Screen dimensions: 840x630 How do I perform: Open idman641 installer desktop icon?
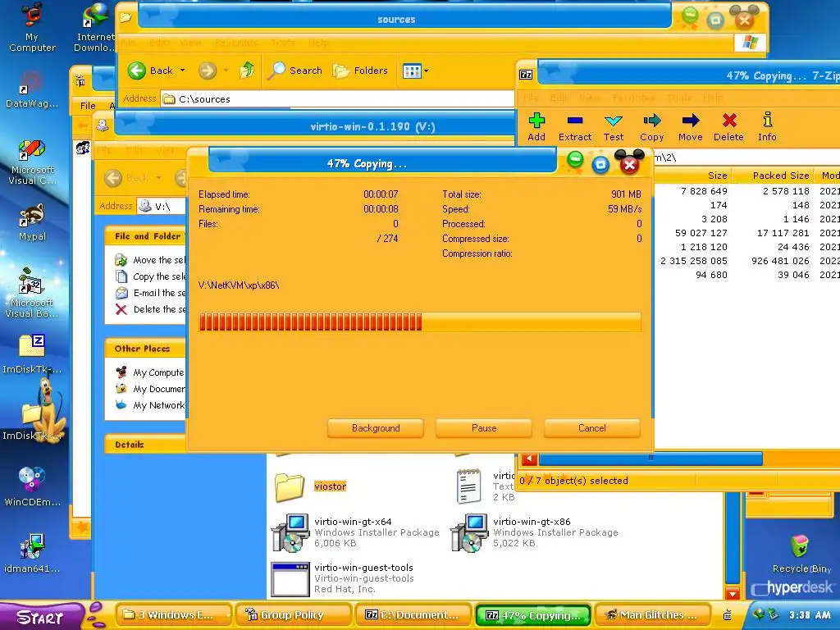click(32, 553)
